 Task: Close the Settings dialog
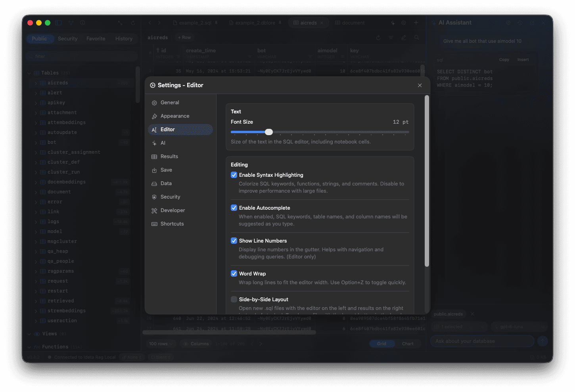420,85
